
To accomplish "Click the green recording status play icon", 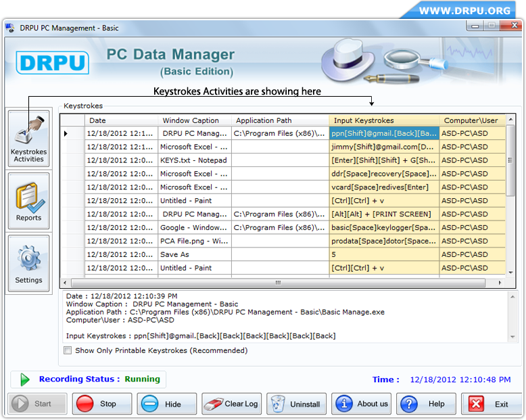I will click(25, 379).
